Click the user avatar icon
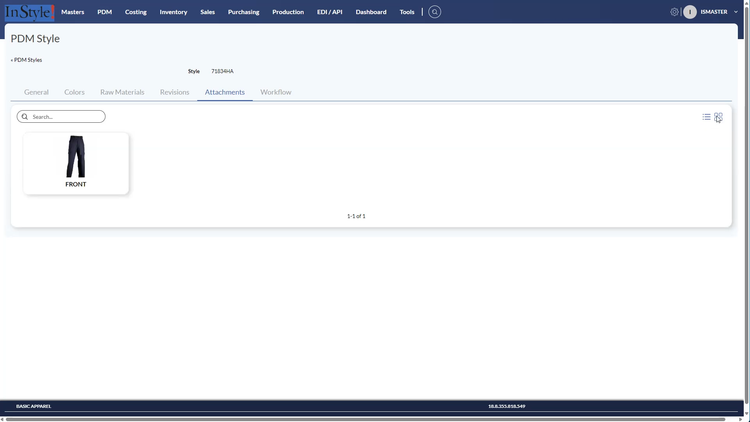750x422 pixels. click(x=690, y=12)
